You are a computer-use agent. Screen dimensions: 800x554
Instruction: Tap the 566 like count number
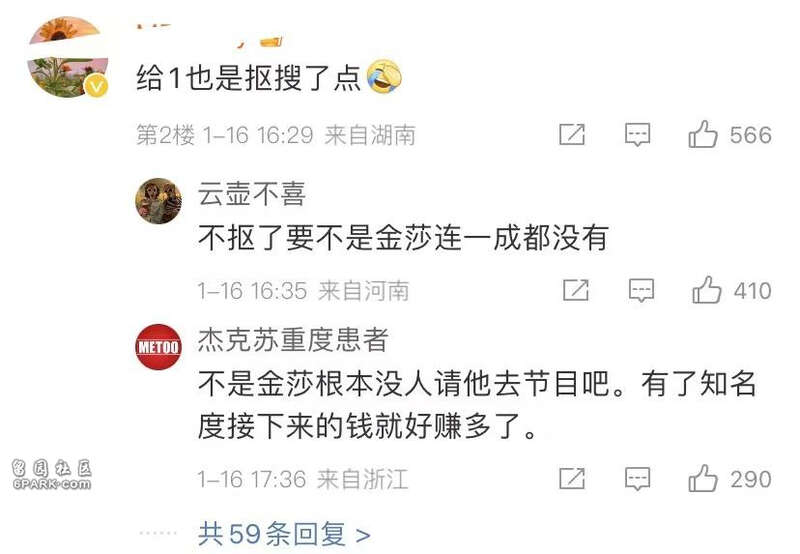tap(751, 135)
